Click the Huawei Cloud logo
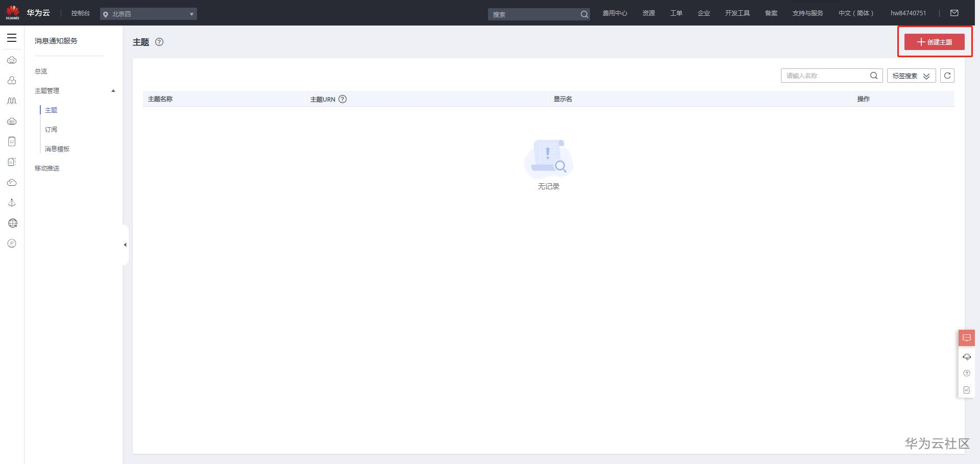The image size is (980, 464). 12,13
